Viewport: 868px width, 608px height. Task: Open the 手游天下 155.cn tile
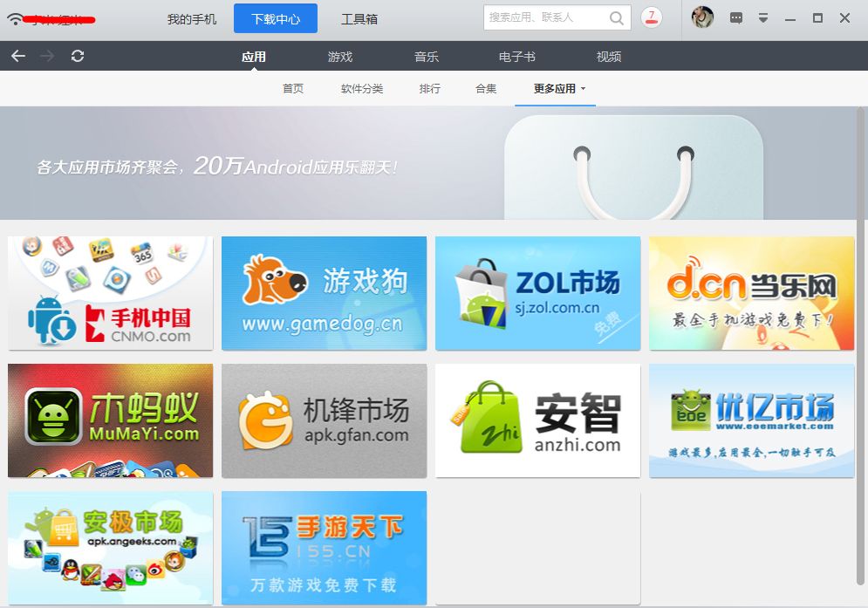pos(324,548)
